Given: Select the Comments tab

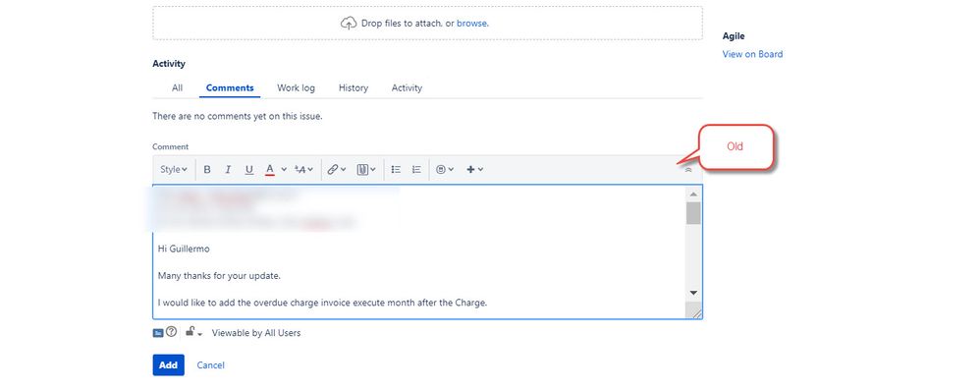Looking at the screenshot, I should pyautogui.click(x=230, y=88).
